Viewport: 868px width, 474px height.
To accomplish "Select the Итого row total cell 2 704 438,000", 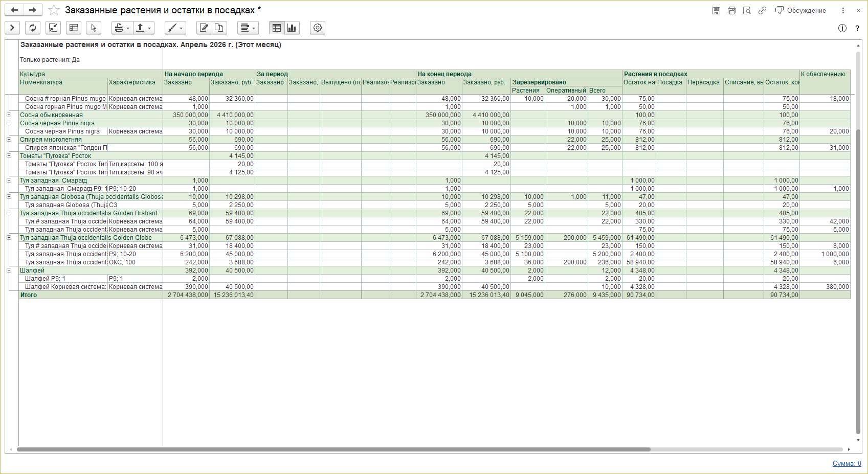I will (x=187, y=295).
